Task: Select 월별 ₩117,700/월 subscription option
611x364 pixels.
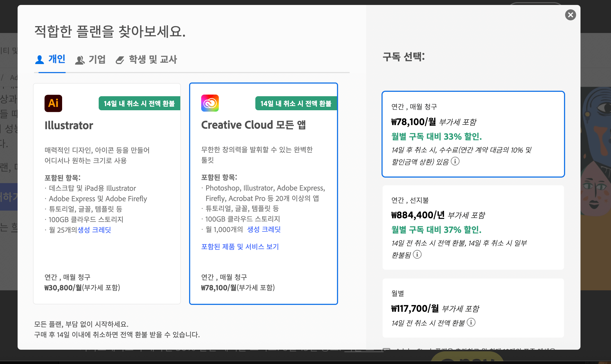Action: coord(473,308)
